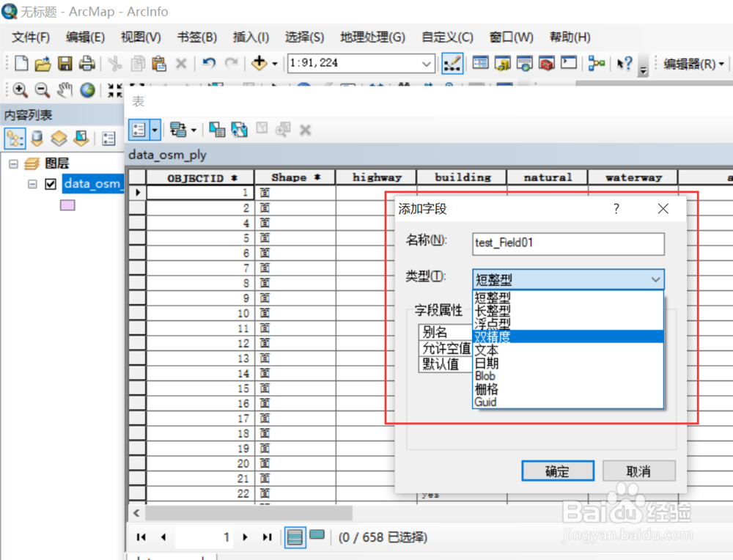733x560 pixels.
Task: Undo the last action
Action: click(x=208, y=62)
